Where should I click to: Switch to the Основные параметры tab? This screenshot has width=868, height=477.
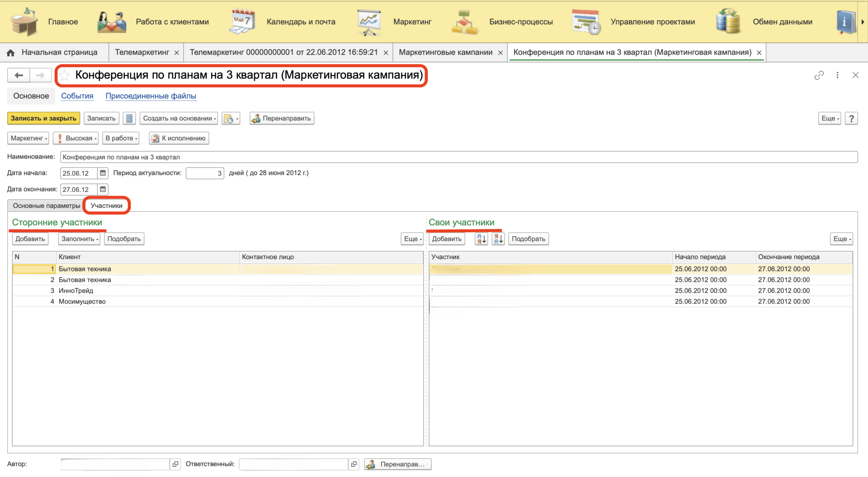pyautogui.click(x=46, y=206)
